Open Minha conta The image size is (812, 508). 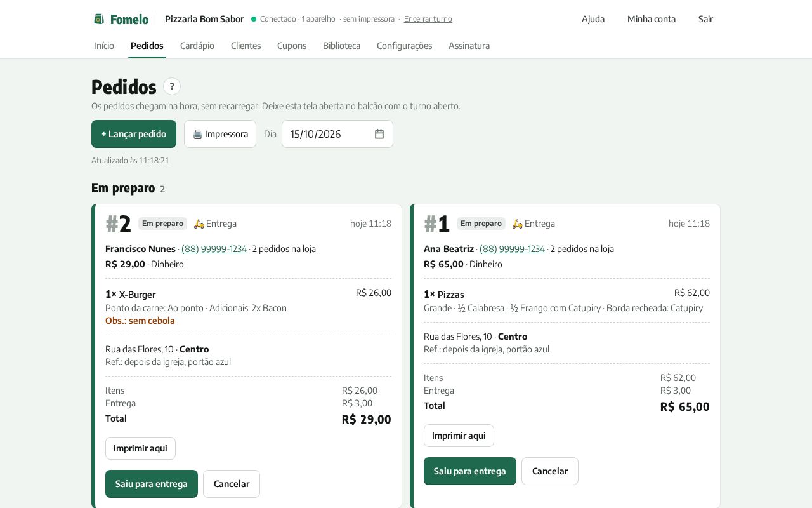pyautogui.click(x=652, y=19)
